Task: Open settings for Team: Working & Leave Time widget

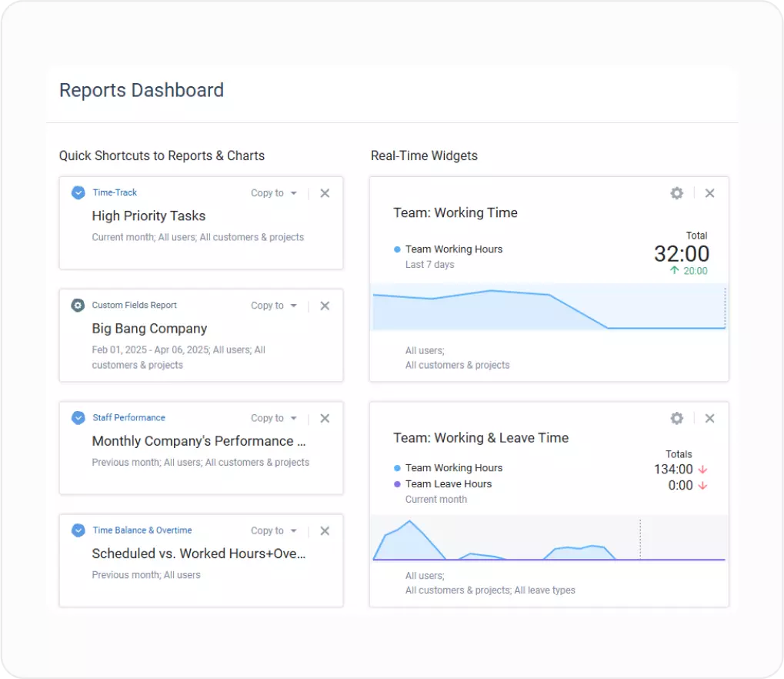Action: pyautogui.click(x=676, y=418)
